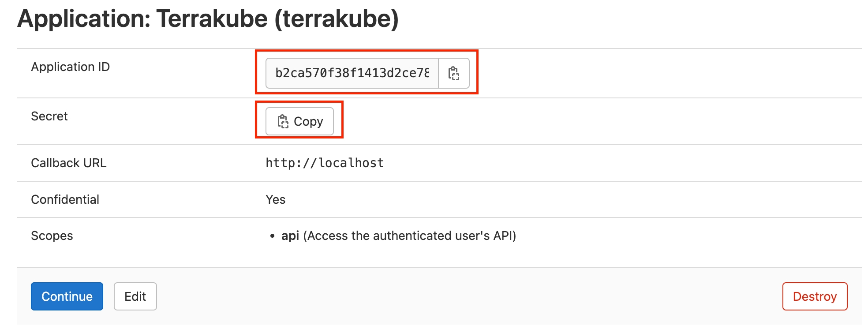Click the "Application ID" row label
Viewport: 868px width, 329px height.
[x=70, y=67]
